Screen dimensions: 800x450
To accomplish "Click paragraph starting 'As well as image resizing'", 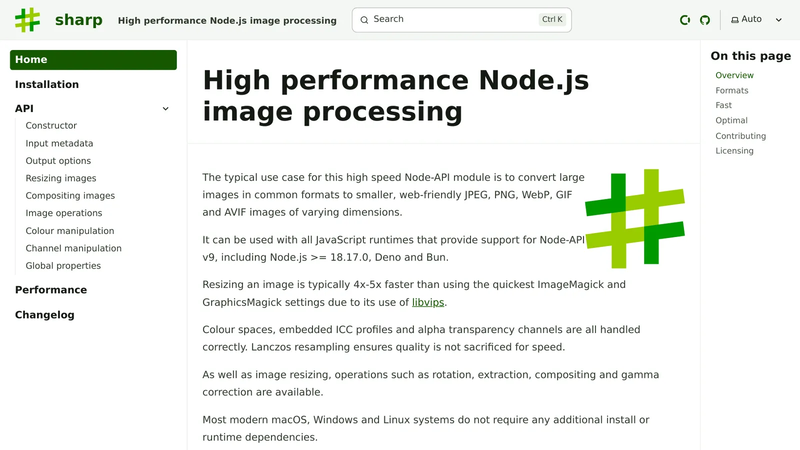I will (431, 383).
